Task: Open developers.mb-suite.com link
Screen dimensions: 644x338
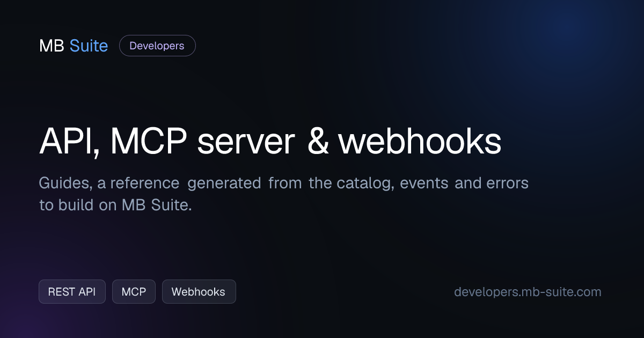Action: (528, 292)
